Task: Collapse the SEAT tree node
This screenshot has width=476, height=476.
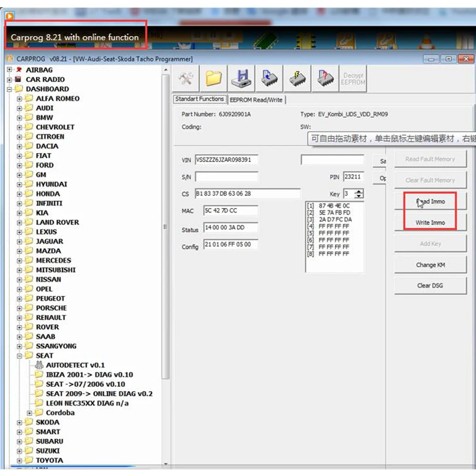Action: (x=20, y=356)
